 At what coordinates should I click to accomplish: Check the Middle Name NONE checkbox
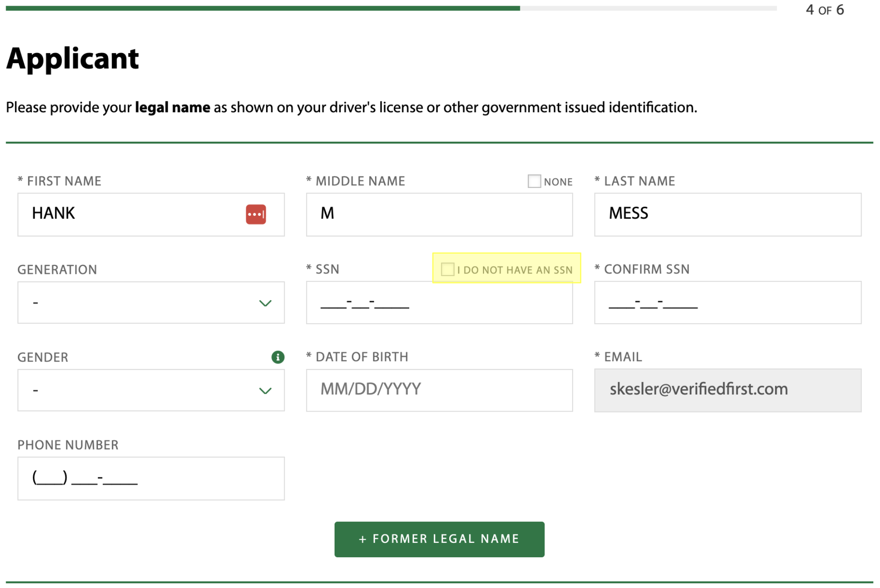534,181
